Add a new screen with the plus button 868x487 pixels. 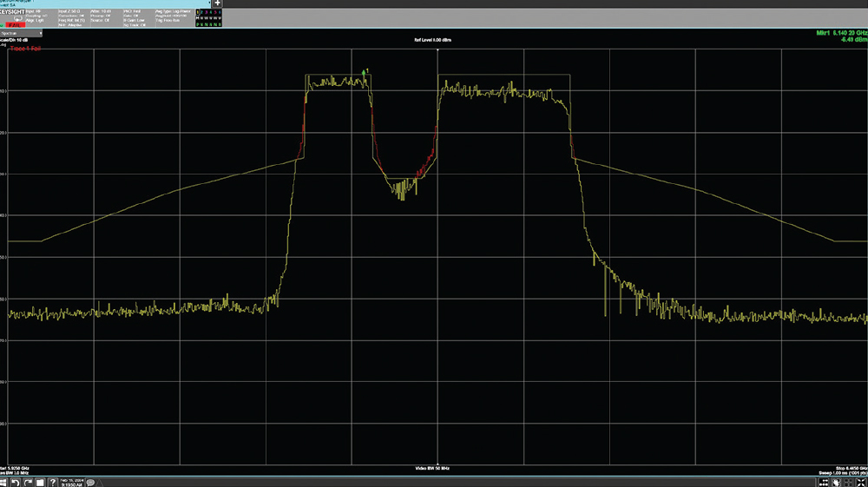216,3
